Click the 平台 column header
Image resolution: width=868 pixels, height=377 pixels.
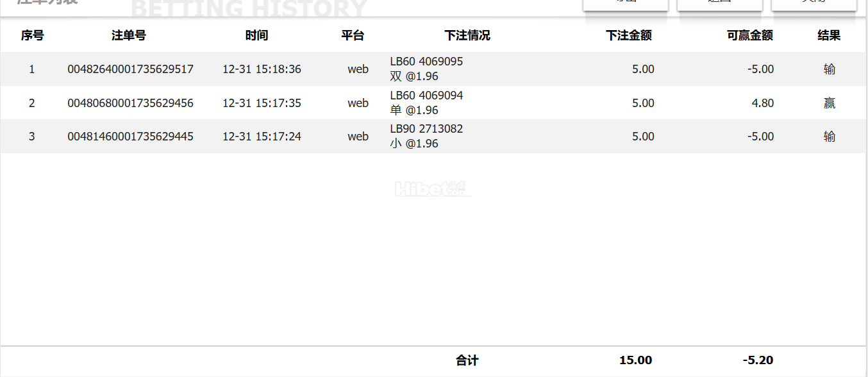(353, 36)
